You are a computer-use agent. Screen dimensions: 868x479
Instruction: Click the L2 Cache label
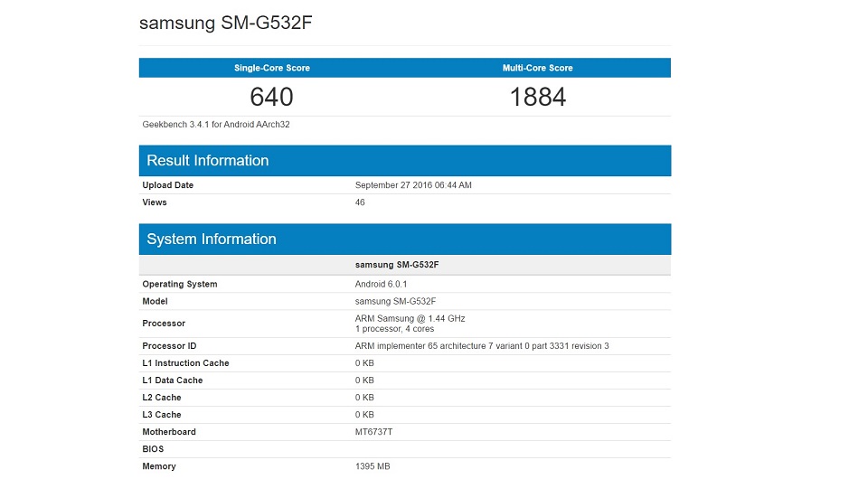pos(162,398)
